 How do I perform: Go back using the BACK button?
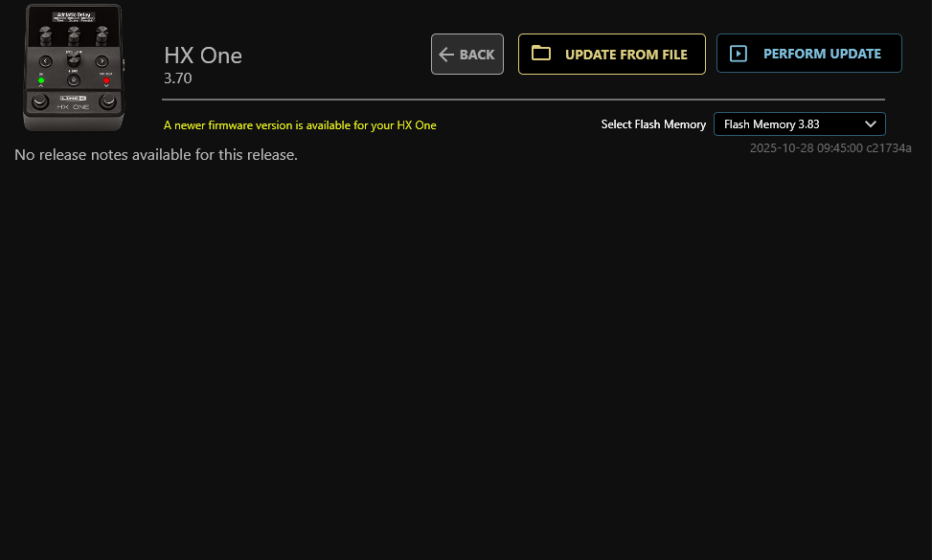point(467,55)
